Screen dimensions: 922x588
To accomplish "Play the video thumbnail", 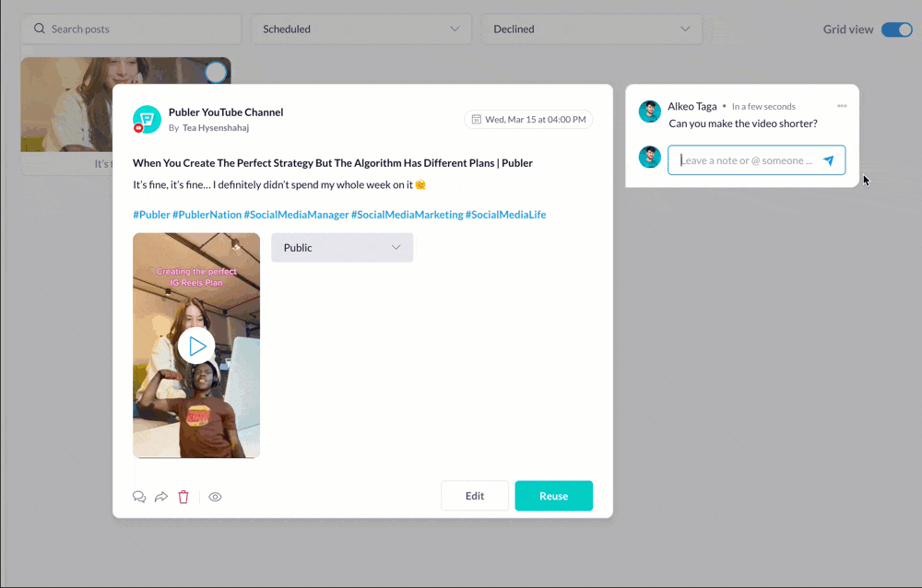I will tap(196, 347).
